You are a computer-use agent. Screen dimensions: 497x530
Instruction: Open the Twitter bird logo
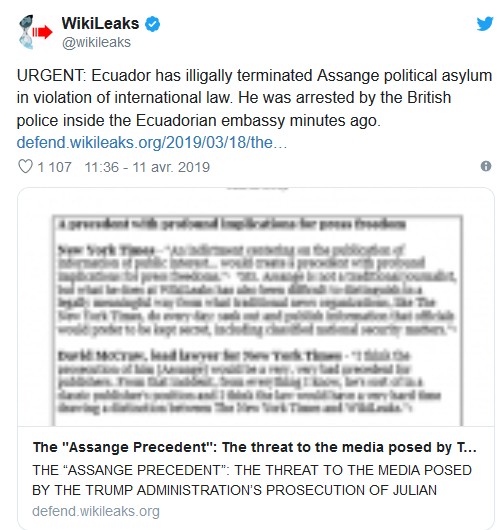tap(484, 24)
